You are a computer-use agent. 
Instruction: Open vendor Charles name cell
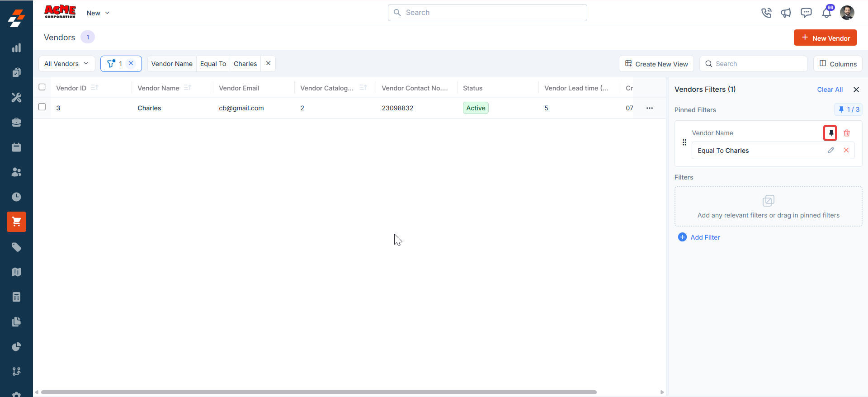coord(149,108)
